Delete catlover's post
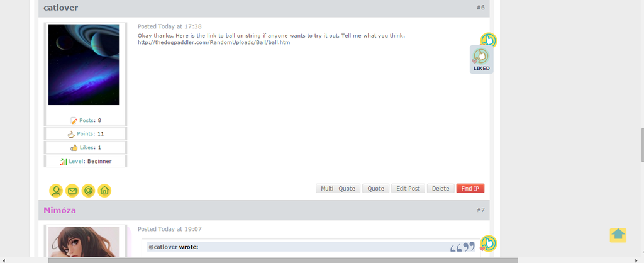 coord(441,189)
